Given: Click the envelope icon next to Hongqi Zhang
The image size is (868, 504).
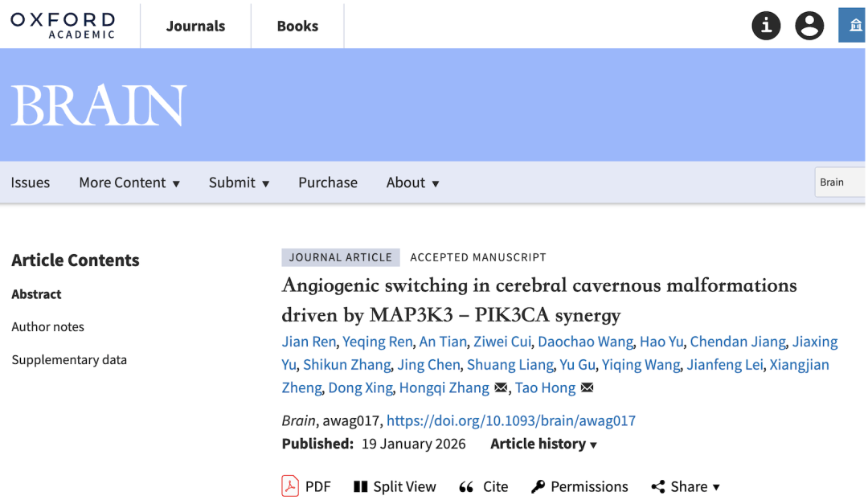Looking at the screenshot, I should 501,388.
